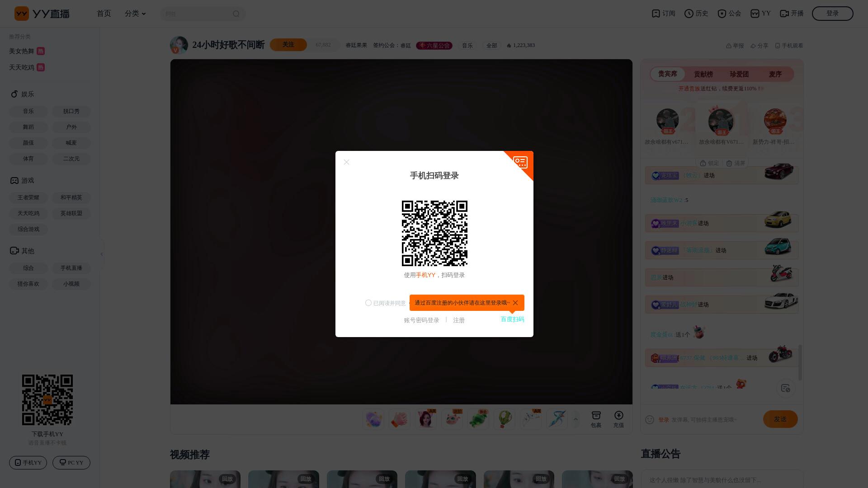Viewport: 868px width, 488px height.
Task: Open the 六星公会 guild badge
Action: (x=434, y=46)
